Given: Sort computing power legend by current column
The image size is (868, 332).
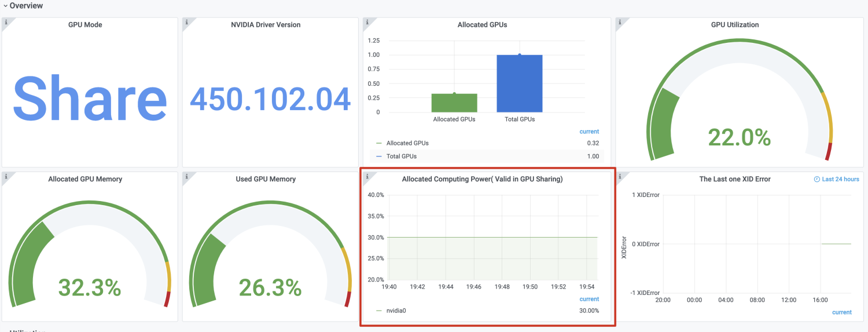Looking at the screenshot, I should 589,299.
